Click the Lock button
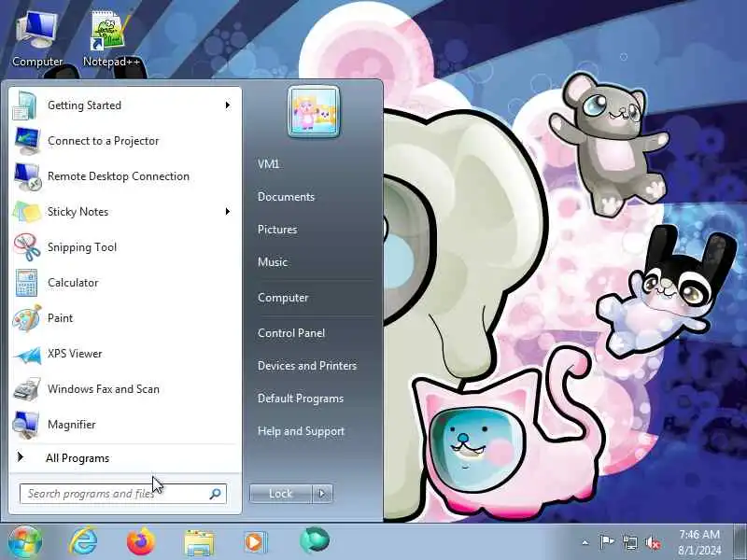 point(281,494)
